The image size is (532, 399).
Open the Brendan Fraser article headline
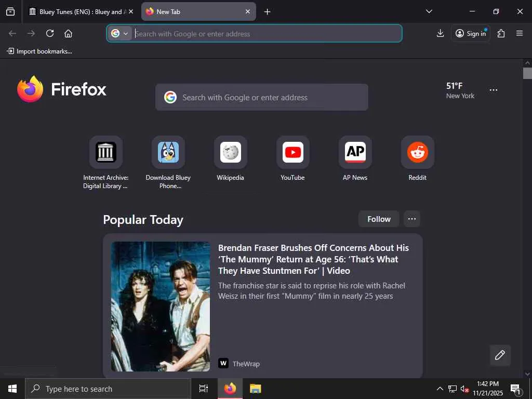[313, 259]
